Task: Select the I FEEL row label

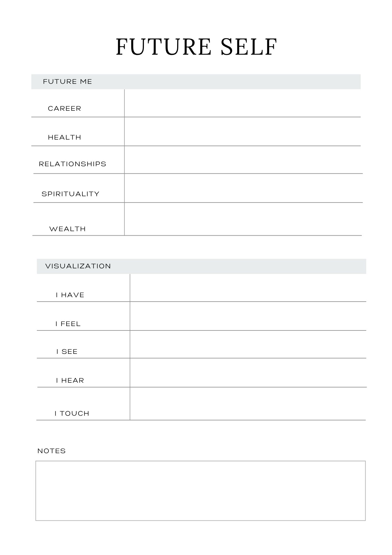Action: (68, 324)
